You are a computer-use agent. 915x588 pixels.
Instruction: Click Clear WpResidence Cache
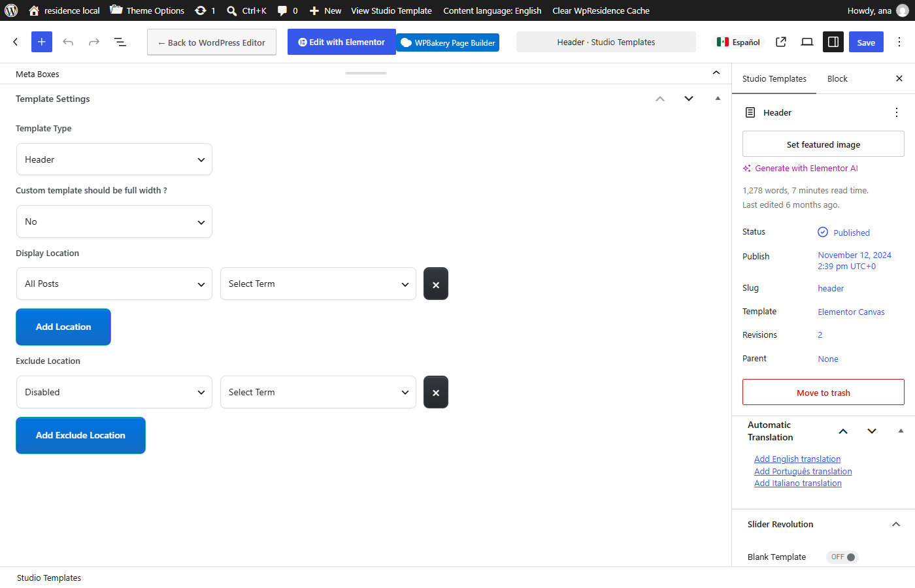601,10
